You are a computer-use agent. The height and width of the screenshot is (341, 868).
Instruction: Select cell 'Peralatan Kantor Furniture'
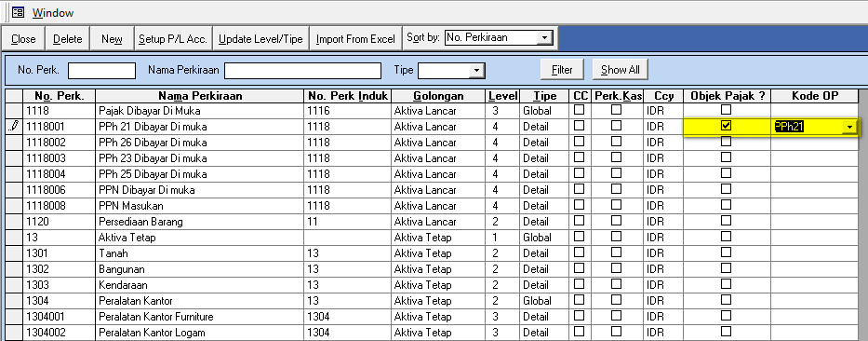click(200, 317)
